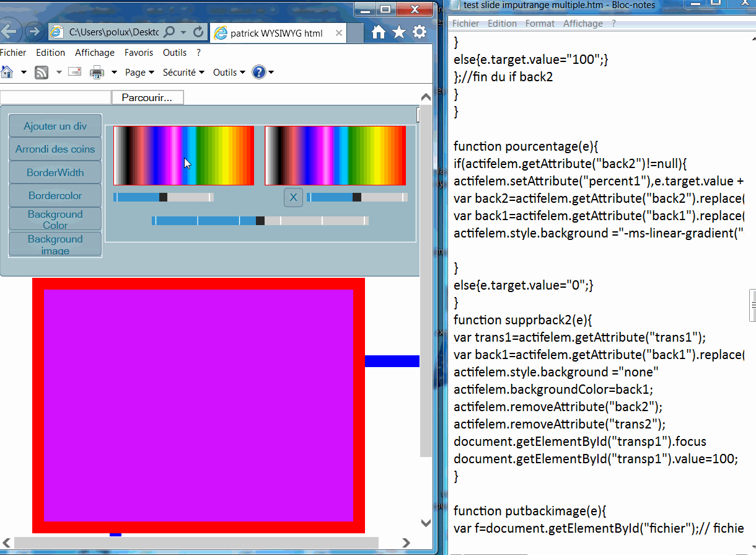Image resolution: width=756 pixels, height=555 pixels.
Task: Open Outils in the IE menu bar
Action: pos(175,53)
